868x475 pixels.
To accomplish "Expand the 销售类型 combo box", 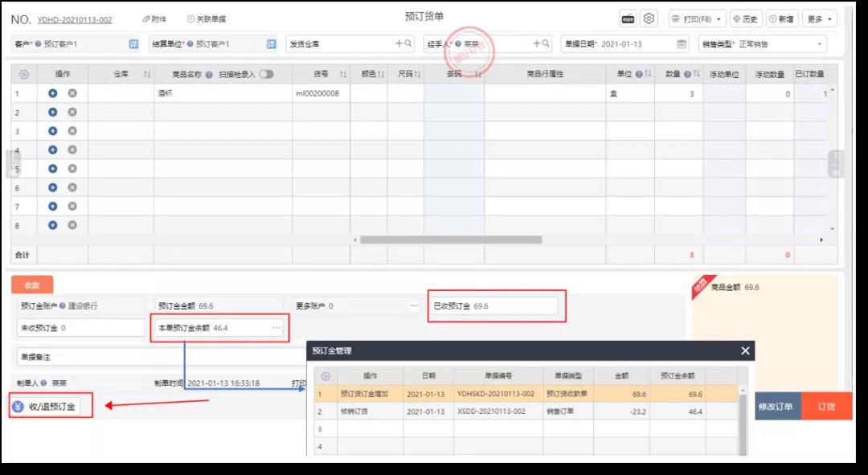I will click(x=762, y=43).
